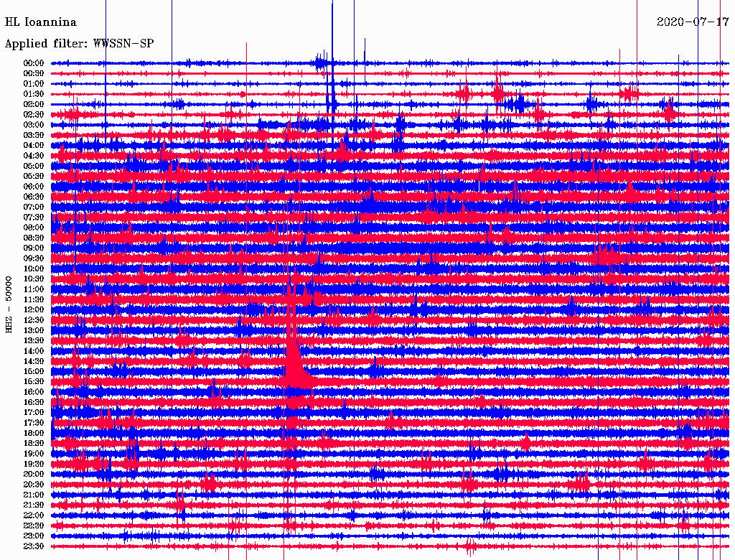Screen dimensions: 735x560
Task: Select the 23:30 time label
Action: coord(34,546)
